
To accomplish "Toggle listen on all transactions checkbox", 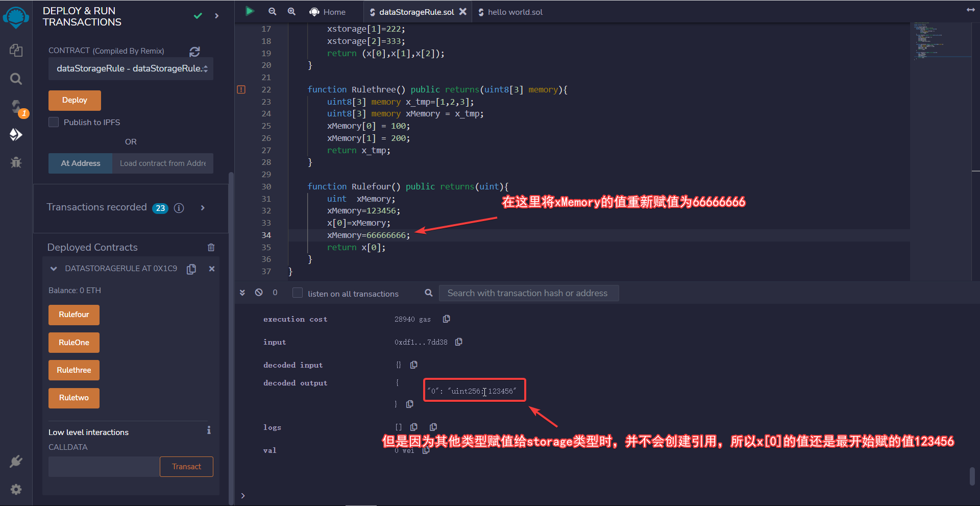I will (297, 293).
